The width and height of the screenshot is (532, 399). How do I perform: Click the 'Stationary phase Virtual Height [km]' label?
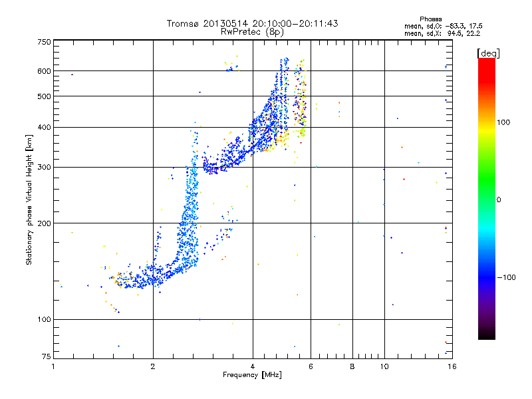click(x=29, y=199)
